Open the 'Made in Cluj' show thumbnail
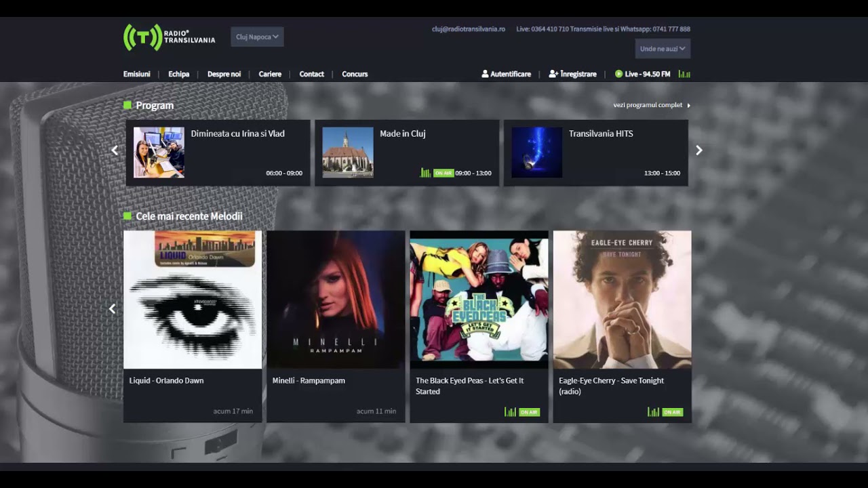 [348, 152]
